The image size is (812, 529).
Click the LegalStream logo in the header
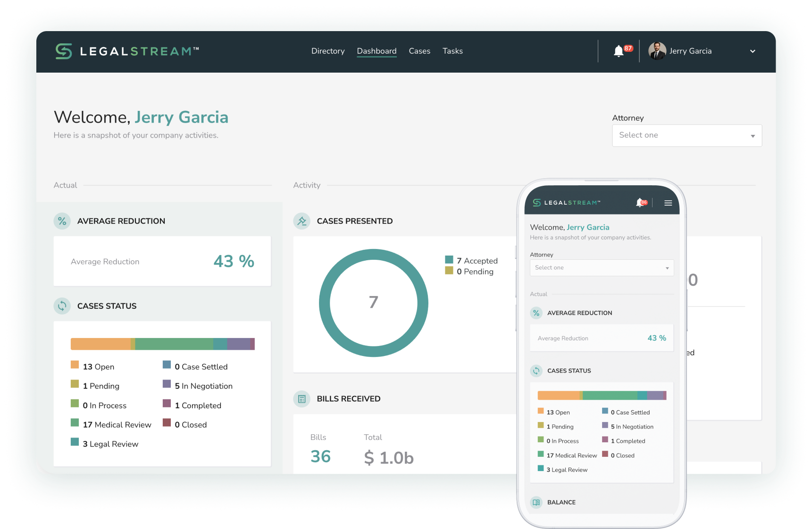tap(126, 51)
